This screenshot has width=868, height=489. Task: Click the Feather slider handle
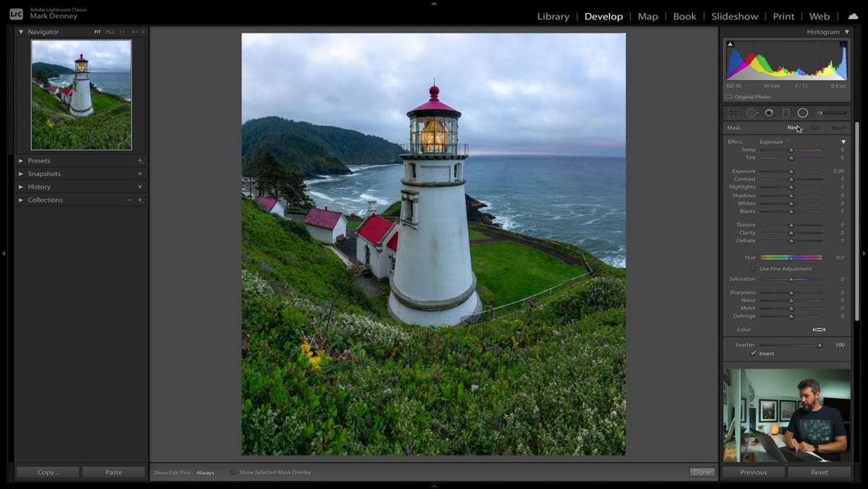pyautogui.click(x=820, y=345)
